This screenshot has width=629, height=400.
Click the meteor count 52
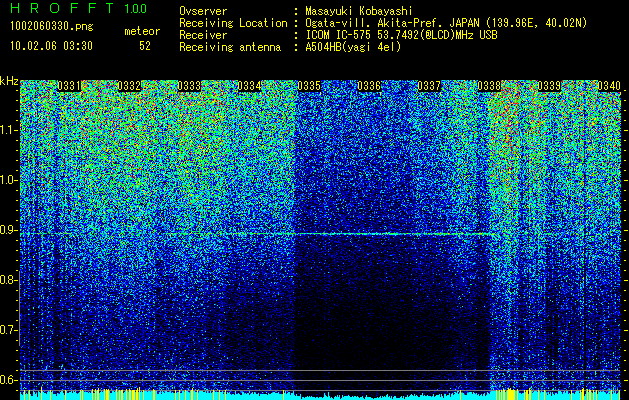click(x=145, y=46)
